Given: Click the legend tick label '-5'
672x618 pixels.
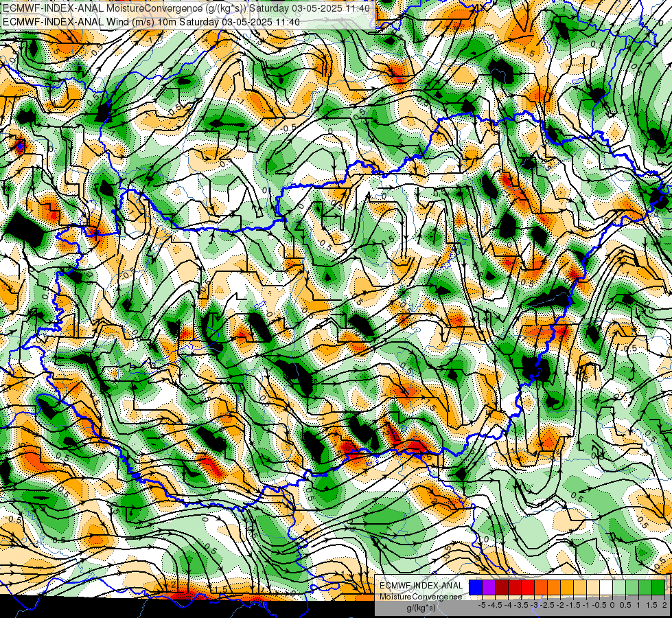Looking at the screenshot, I should [x=482, y=605].
